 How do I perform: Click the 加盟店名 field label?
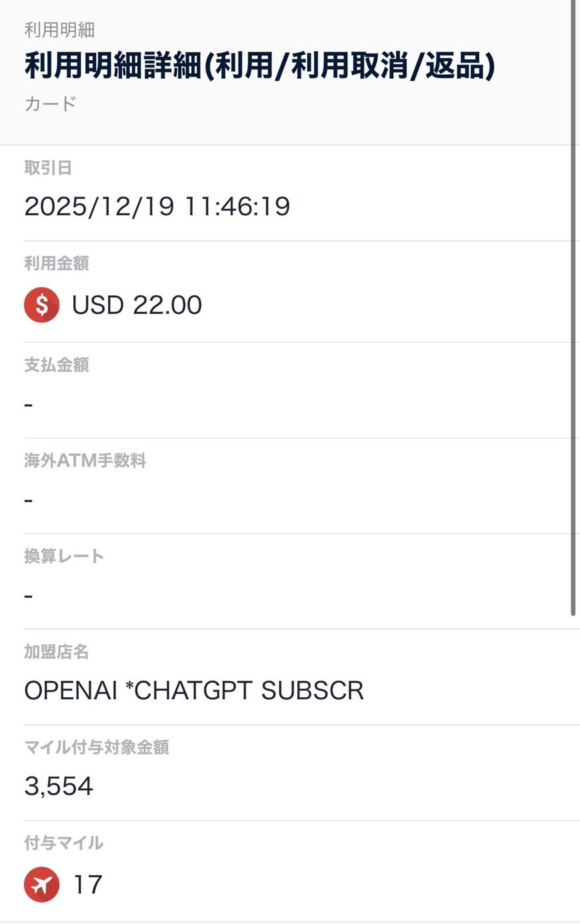[57, 652]
